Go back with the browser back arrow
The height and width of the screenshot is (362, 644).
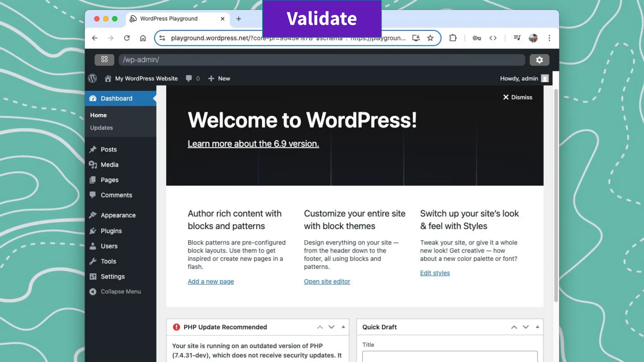pyautogui.click(x=94, y=38)
